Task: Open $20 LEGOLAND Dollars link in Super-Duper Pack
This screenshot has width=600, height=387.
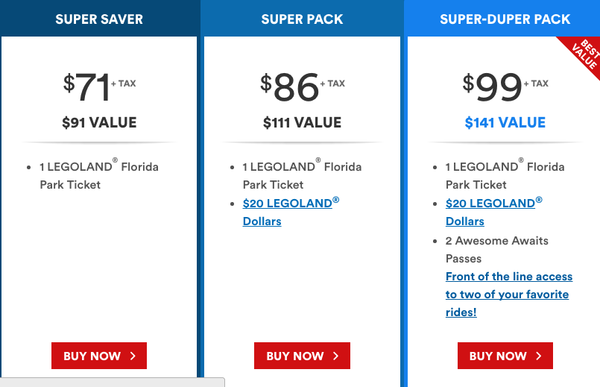Action: click(494, 212)
